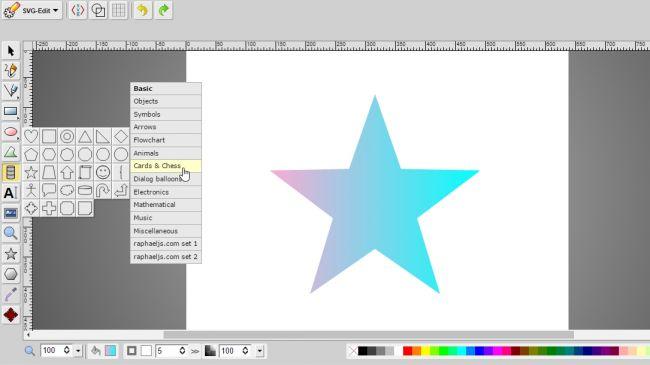Open the zoom level dropdown arrow
The height and width of the screenshot is (365, 650).
click(x=78, y=351)
